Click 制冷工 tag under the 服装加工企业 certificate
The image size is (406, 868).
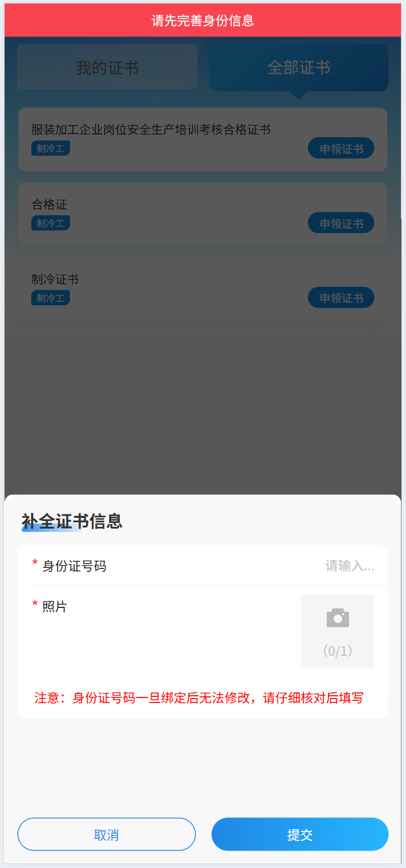(51, 149)
